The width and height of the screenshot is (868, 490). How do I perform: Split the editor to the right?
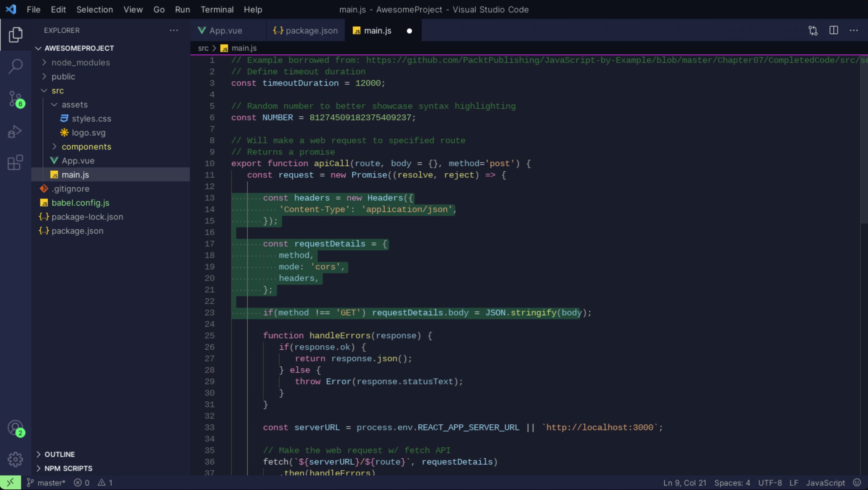tap(834, 31)
